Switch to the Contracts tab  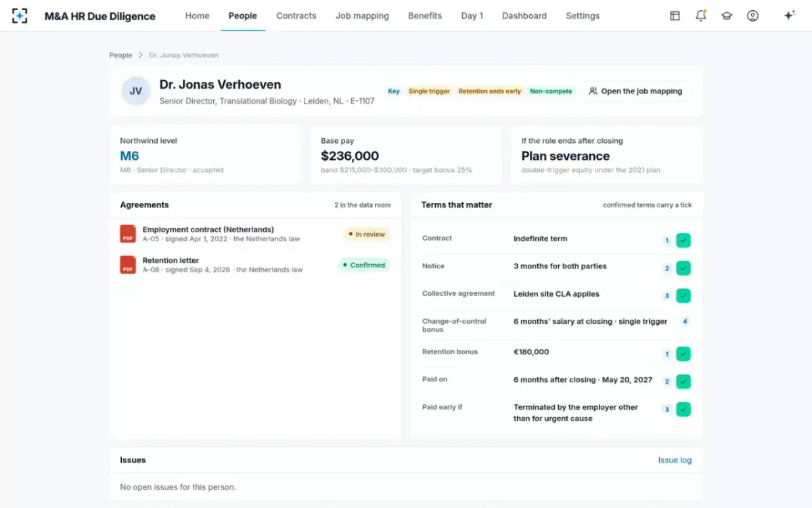(x=296, y=16)
